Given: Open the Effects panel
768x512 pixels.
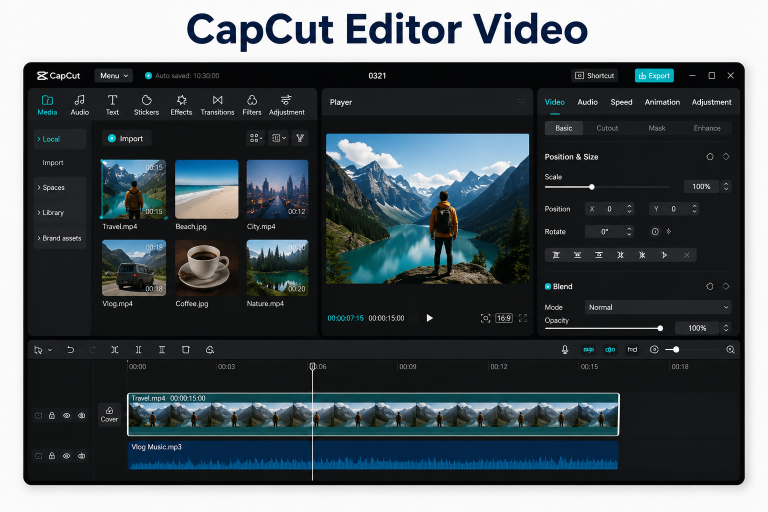Looking at the screenshot, I should [181, 105].
